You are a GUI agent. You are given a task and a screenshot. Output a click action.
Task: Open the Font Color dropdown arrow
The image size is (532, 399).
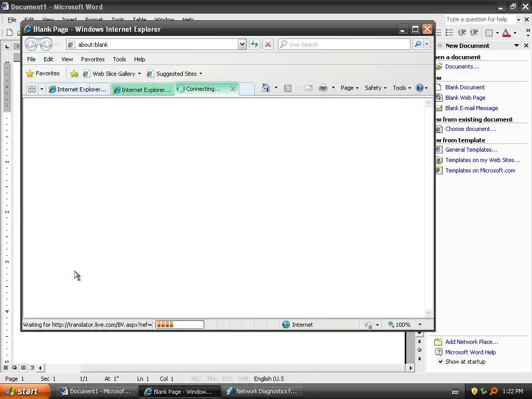coord(515,33)
